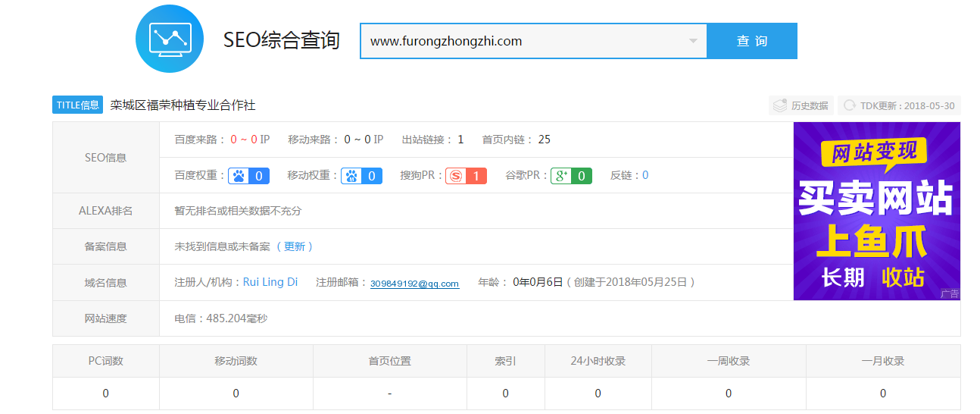Click into the domain URL input field

click(523, 41)
